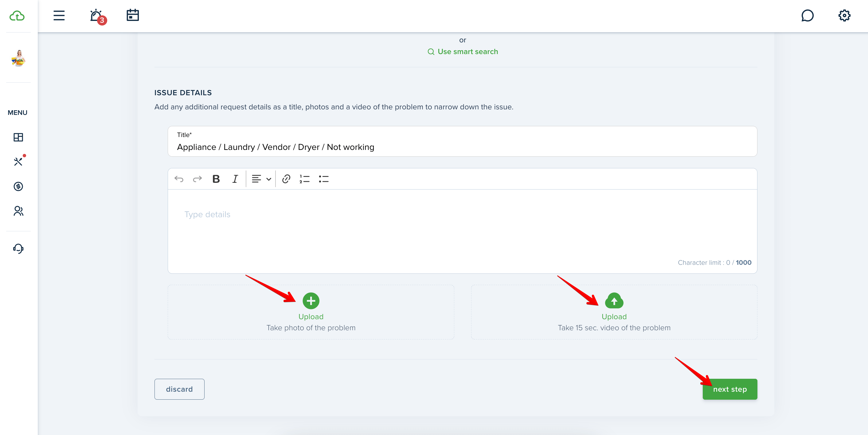Redo edit in text editor
Image resolution: width=868 pixels, height=435 pixels.
click(x=197, y=179)
